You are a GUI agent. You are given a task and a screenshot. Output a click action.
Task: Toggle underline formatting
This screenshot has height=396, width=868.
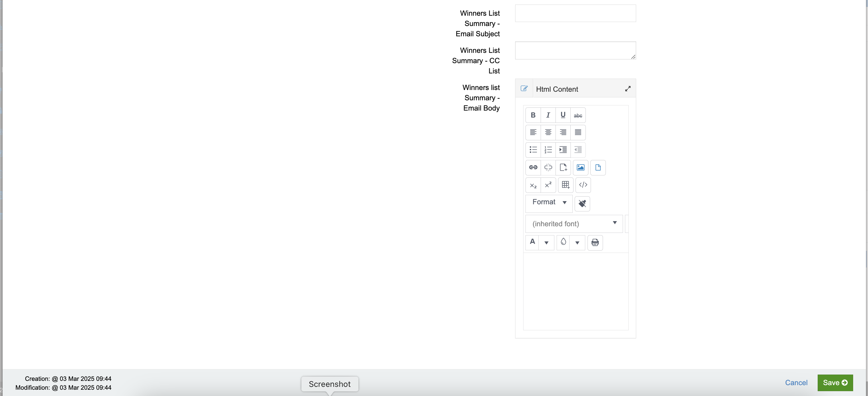click(x=563, y=115)
